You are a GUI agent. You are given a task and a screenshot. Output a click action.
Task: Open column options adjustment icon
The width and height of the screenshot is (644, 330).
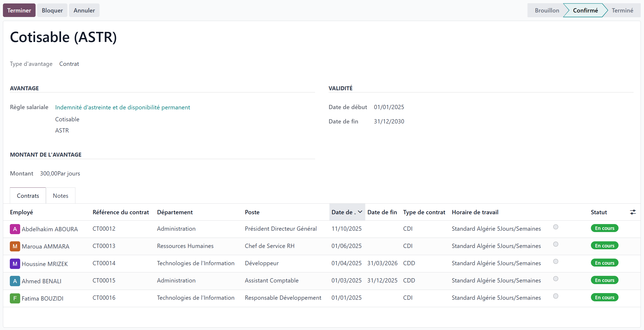click(x=633, y=212)
